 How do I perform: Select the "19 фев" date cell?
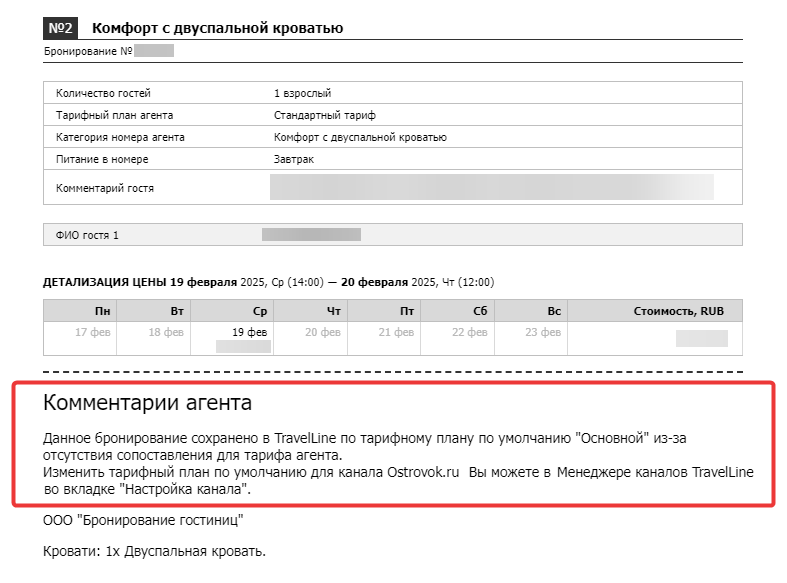pyautogui.click(x=249, y=332)
